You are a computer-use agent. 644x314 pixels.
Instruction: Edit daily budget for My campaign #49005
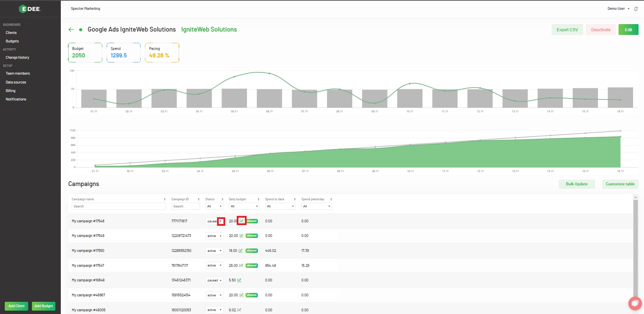(239, 310)
